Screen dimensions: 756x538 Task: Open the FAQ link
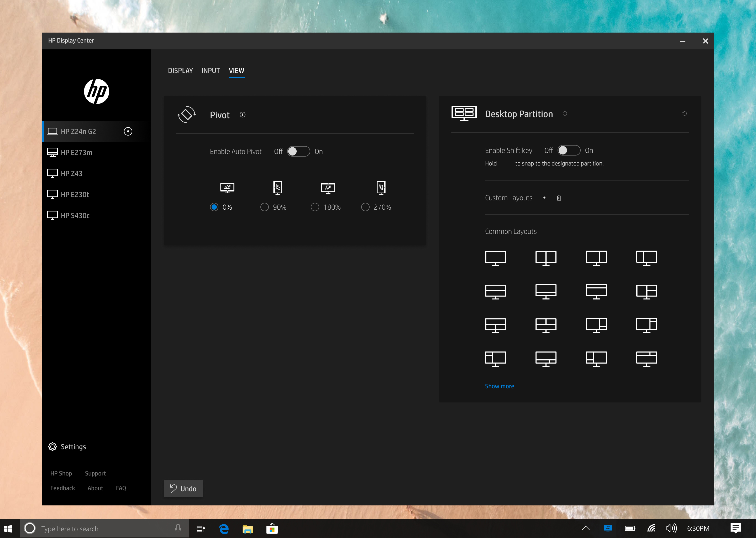point(121,488)
